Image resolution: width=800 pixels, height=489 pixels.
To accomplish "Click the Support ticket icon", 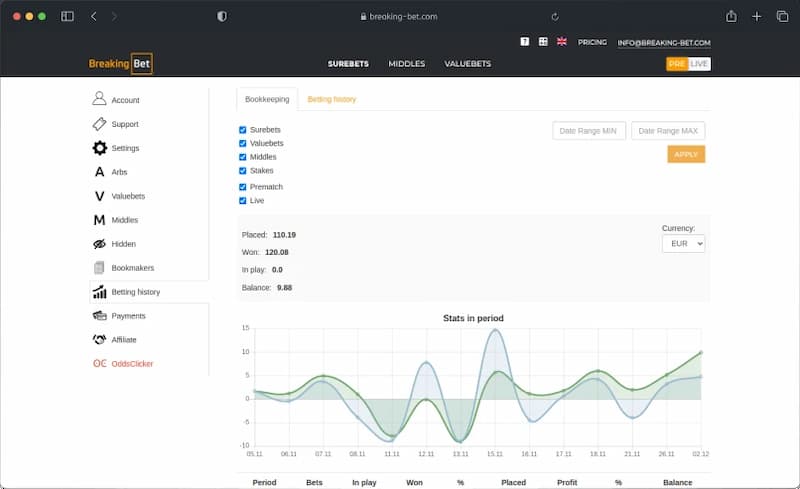I will point(99,124).
